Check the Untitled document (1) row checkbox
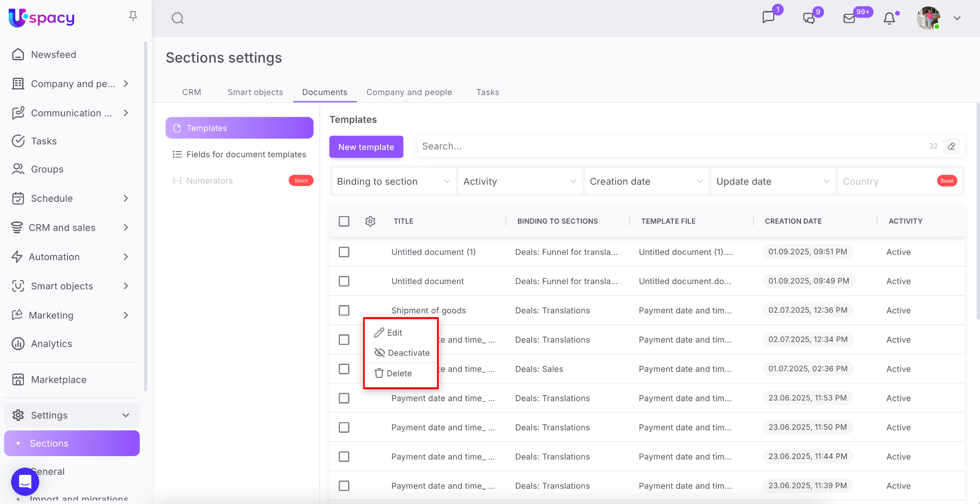This screenshot has width=980, height=504. 344,252
